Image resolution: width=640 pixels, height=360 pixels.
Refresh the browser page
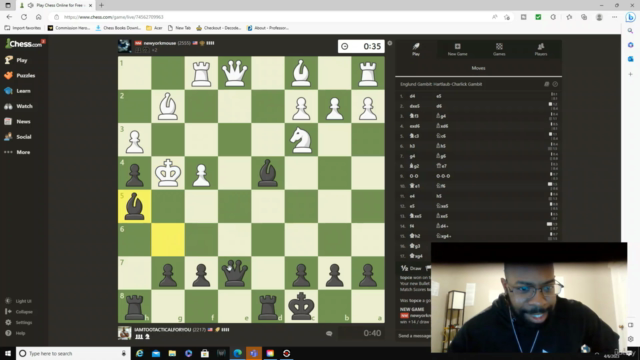[24, 17]
